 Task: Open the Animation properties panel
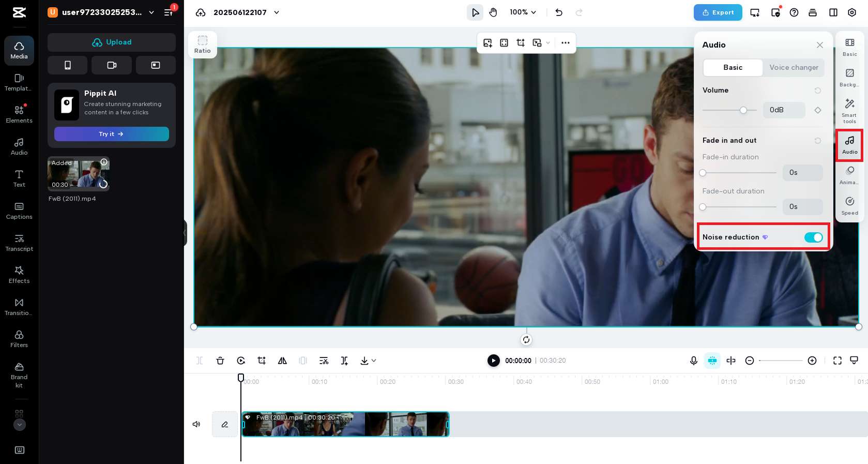pyautogui.click(x=850, y=175)
